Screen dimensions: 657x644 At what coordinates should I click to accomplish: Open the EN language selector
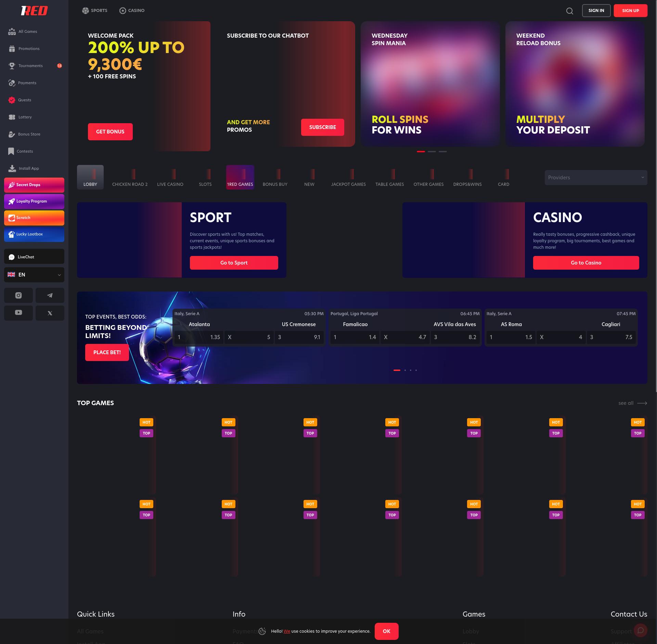[34, 275]
